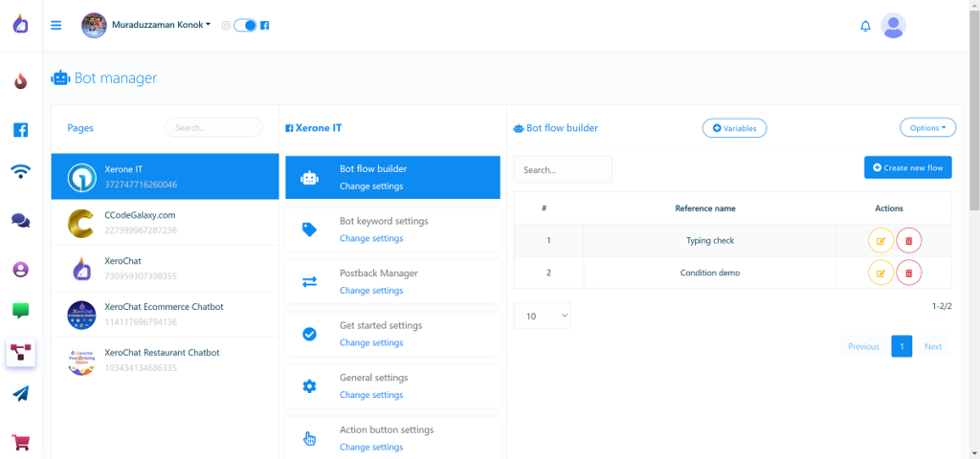Click the wifi signal sidebar icon

click(20, 172)
